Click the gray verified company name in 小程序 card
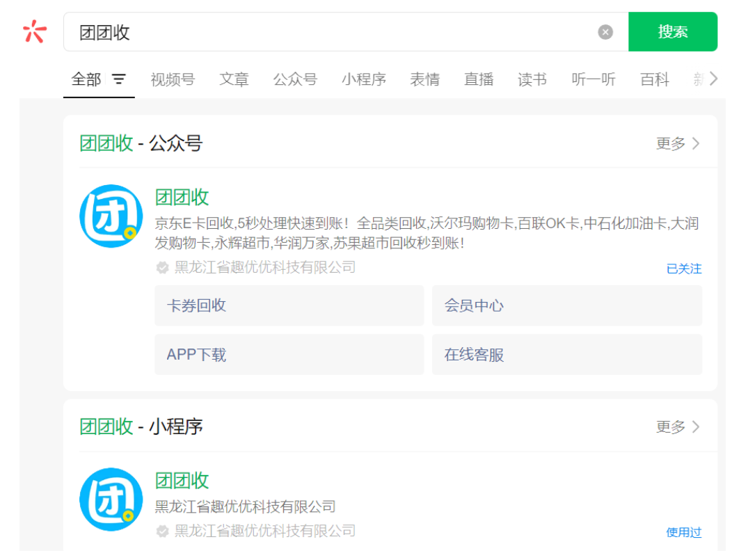This screenshot has height=560, width=741. [x=265, y=531]
